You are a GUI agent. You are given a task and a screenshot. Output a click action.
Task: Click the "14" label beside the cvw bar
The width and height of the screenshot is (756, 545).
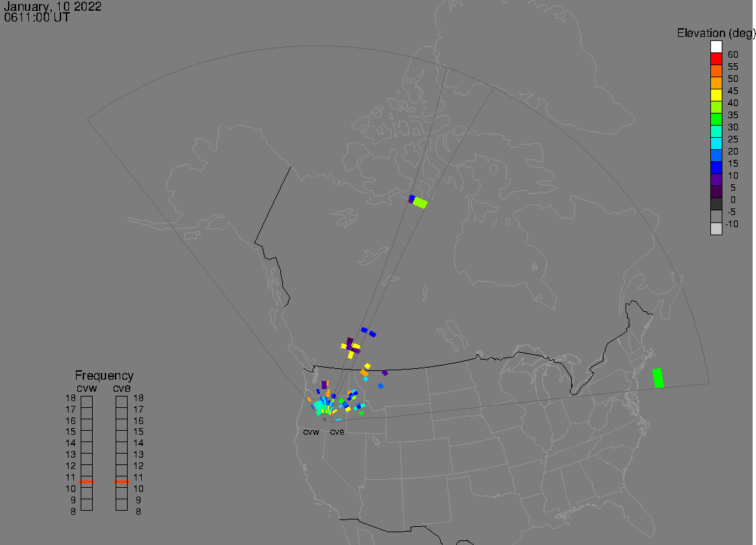[71, 443]
